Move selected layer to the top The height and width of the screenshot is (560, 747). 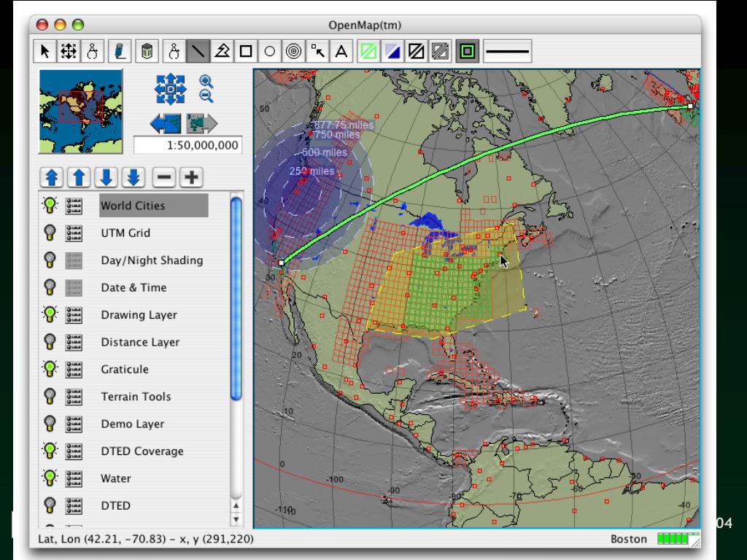[52, 178]
